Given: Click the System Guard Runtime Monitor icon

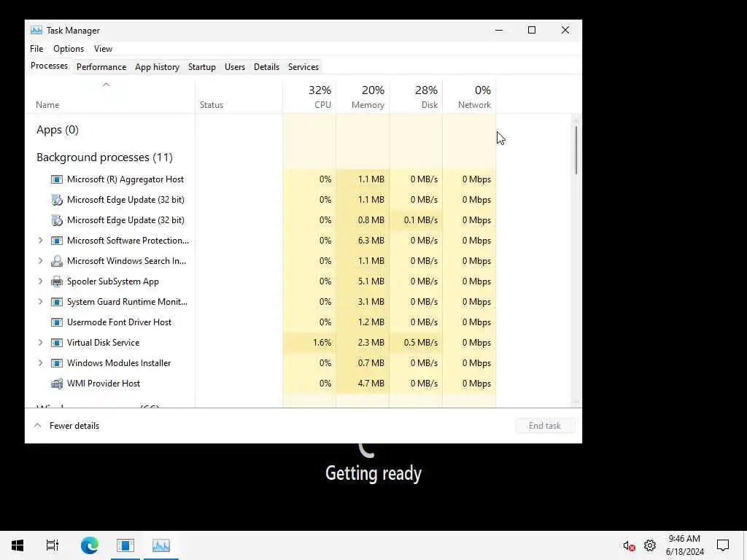Looking at the screenshot, I should (x=57, y=302).
